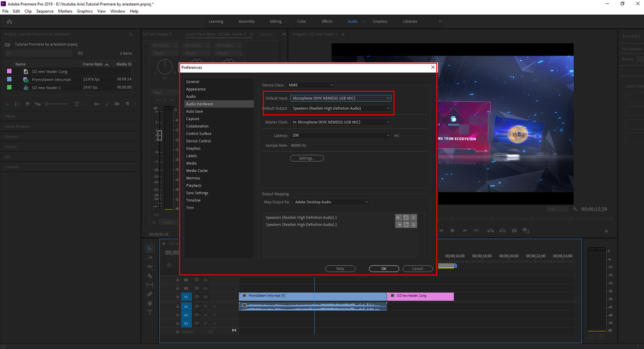Open the Graphics menu in menu bar
Screen dimensions: 644x349
click(85, 11)
